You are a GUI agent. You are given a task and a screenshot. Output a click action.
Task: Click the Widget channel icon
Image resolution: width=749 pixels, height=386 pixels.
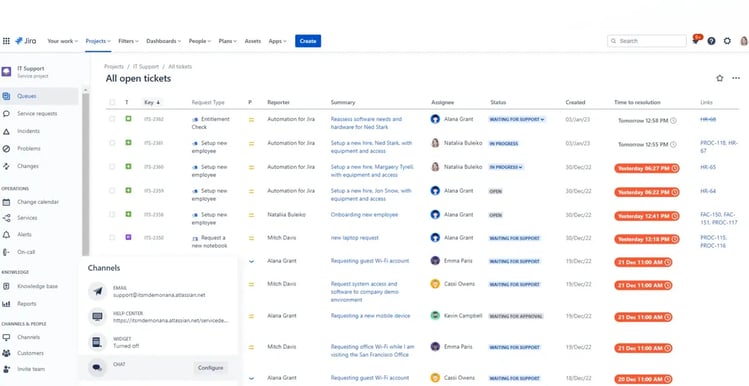[x=97, y=342]
